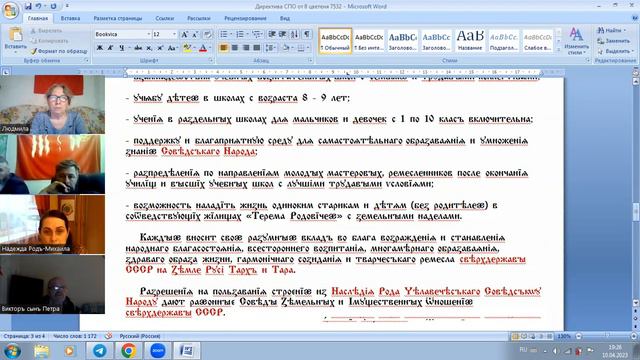Clear formatting with the eraser icon
Screen dimensions: 640x360
click(x=207, y=35)
